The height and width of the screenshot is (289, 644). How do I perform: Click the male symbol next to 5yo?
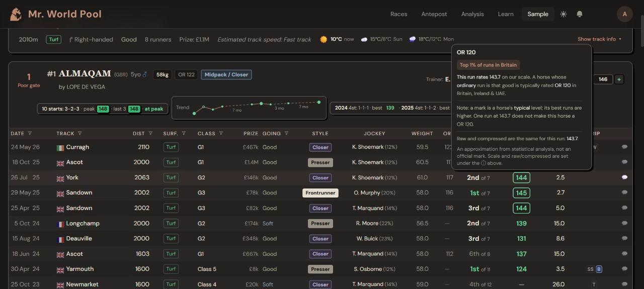point(145,74)
